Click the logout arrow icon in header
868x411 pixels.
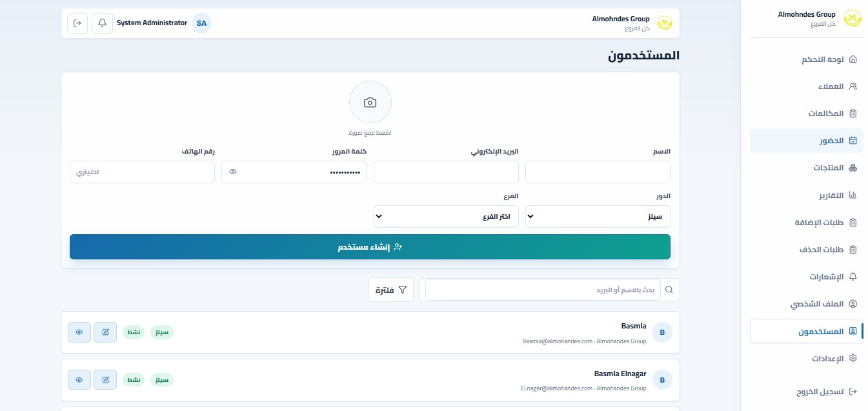pyautogui.click(x=77, y=23)
